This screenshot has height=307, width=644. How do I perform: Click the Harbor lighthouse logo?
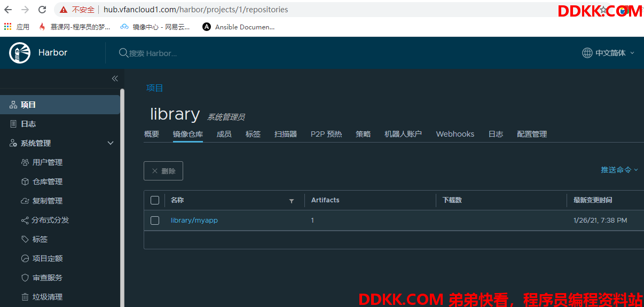20,52
